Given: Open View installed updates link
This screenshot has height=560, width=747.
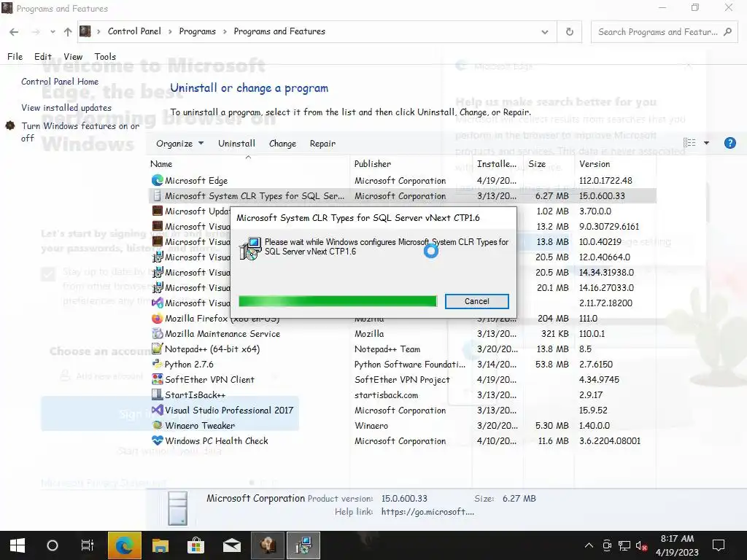Looking at the screenshot, I should click(66, 108).
